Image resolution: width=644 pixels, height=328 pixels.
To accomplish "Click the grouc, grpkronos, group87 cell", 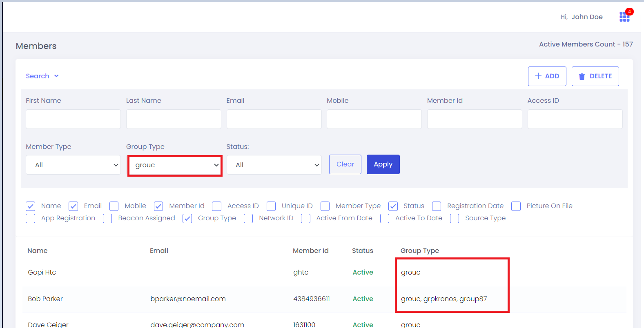I will [444, 299].
